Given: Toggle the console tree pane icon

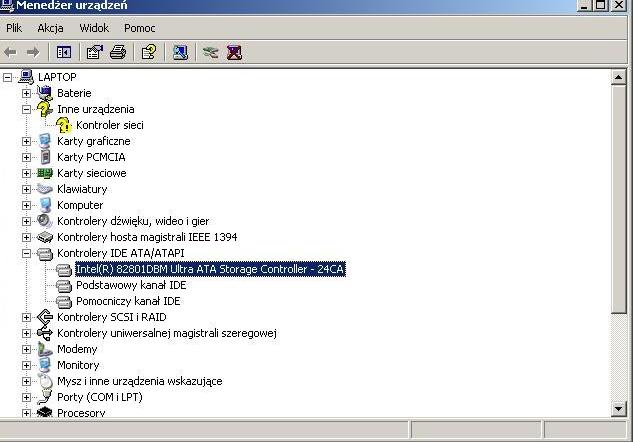Looking at the screenshot, I should pyautogui.click(x=64, y=52).
